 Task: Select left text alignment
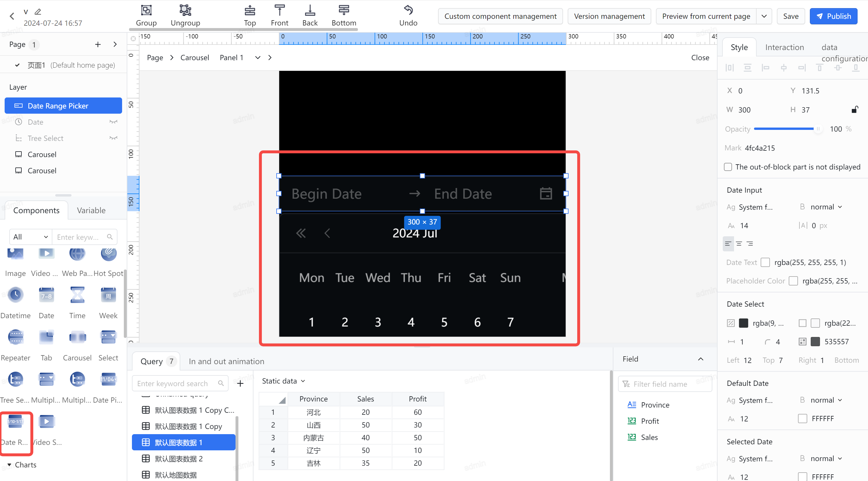click(728, 244)
